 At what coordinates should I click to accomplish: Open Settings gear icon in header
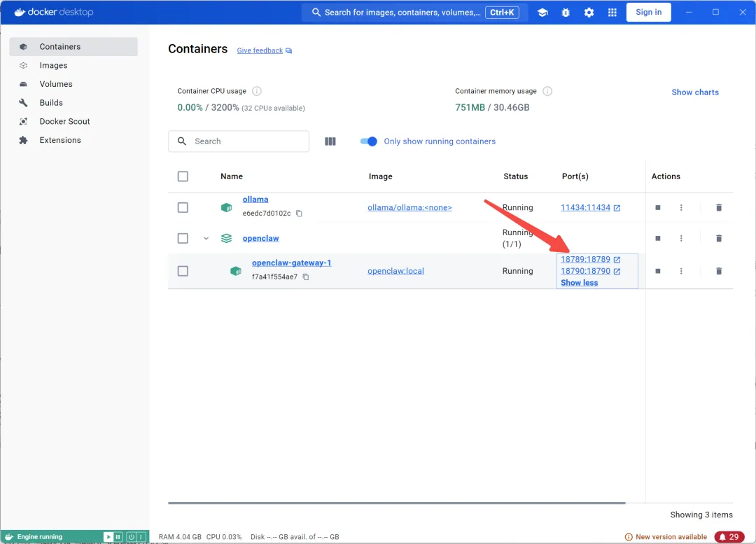(589, 13)
